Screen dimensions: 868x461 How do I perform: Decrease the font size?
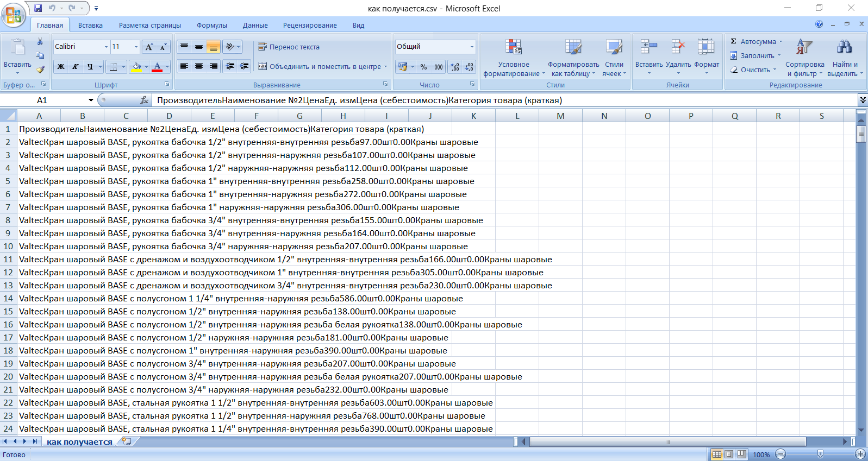pos(163,47)
